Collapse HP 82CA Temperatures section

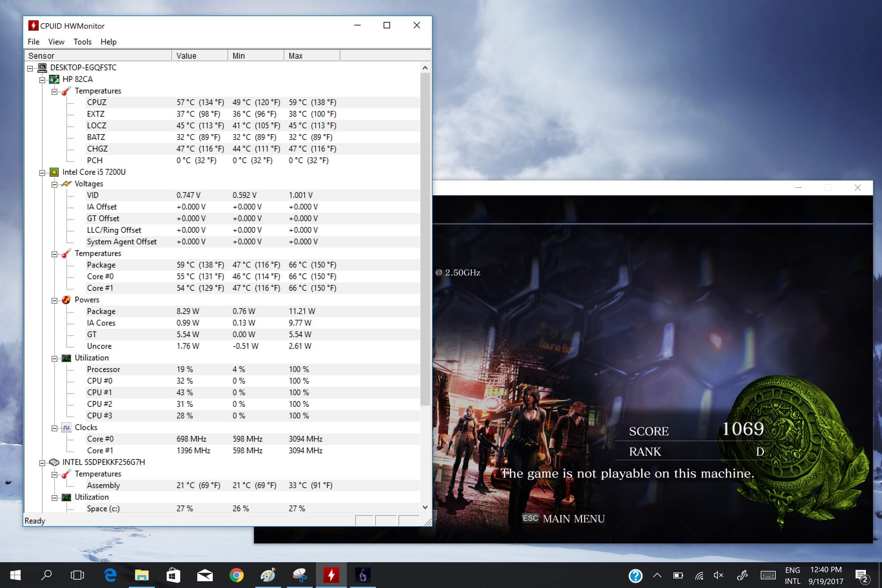54,92
